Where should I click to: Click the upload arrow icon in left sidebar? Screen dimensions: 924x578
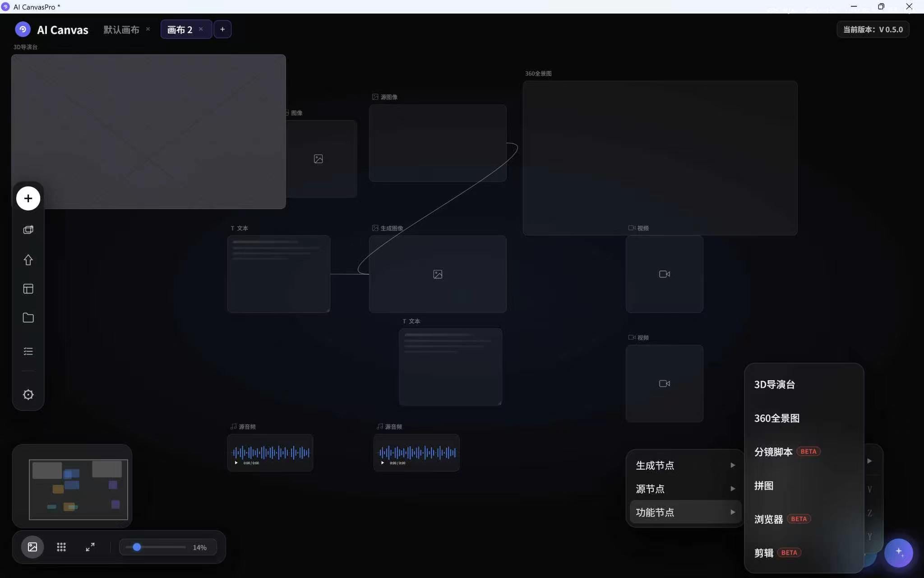click(28, 260)
